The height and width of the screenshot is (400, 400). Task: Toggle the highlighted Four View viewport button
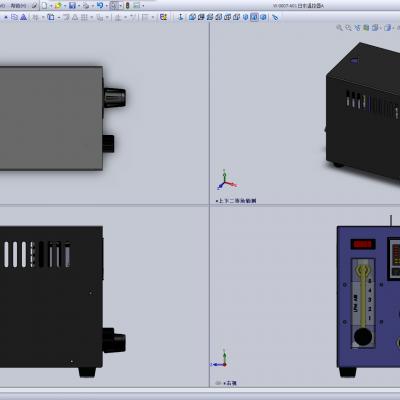point(254,17)
